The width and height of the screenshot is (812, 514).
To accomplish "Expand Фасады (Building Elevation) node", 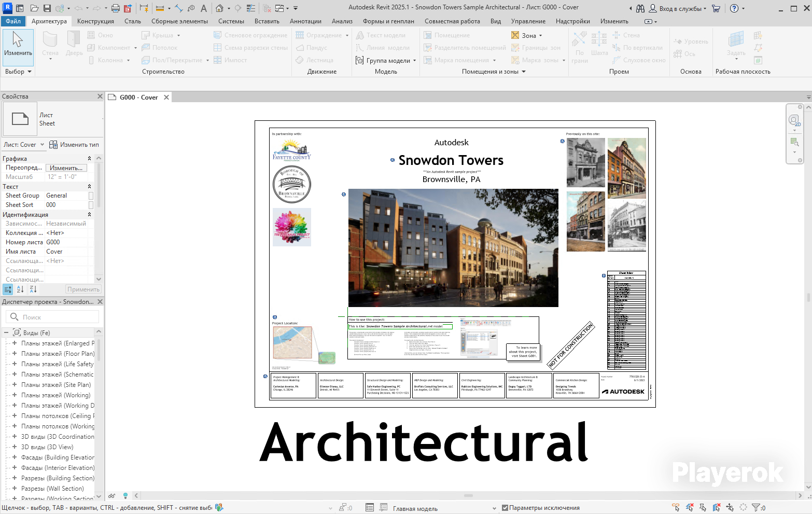I will [x=15, y=457].
